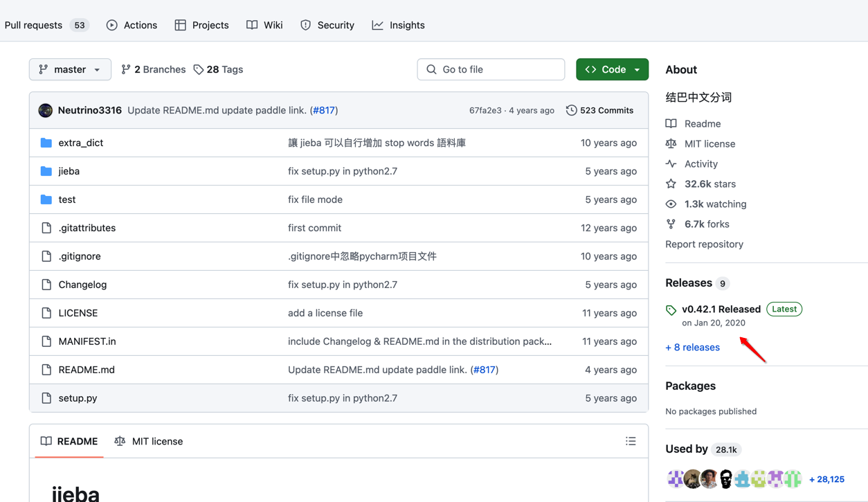Click the fork icon next to 6.7k forks
Viewport: 868px width, 502px height.
671,224
